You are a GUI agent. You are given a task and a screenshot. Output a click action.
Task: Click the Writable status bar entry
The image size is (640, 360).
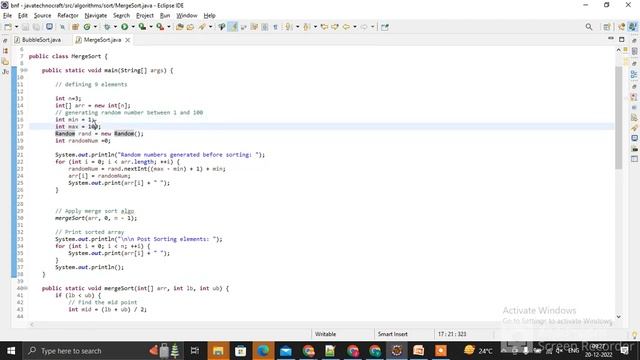click(325, 334)
